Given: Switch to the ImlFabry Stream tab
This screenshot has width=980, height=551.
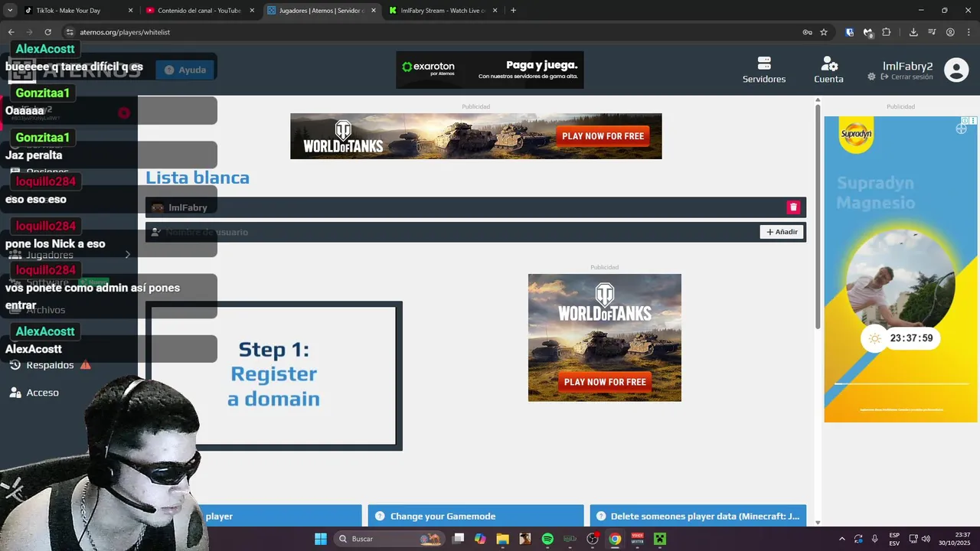Looking at the screenshot, I should coord(443,11).
